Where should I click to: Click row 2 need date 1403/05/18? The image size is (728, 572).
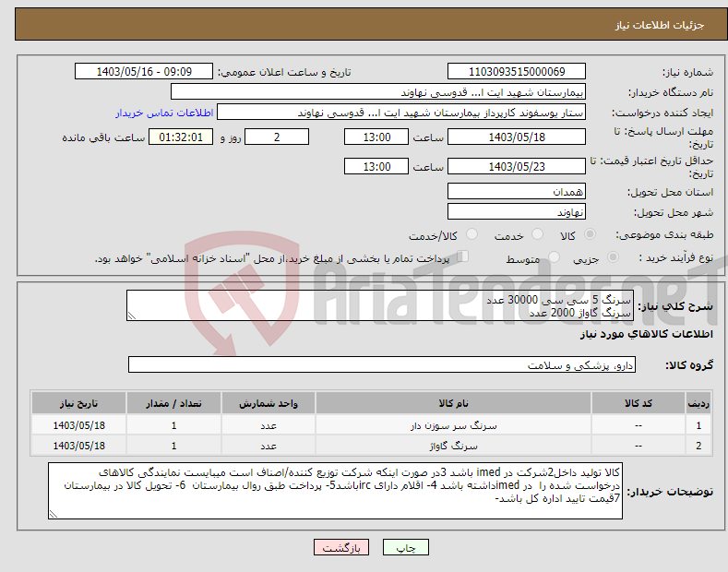(x=79, y=446)
